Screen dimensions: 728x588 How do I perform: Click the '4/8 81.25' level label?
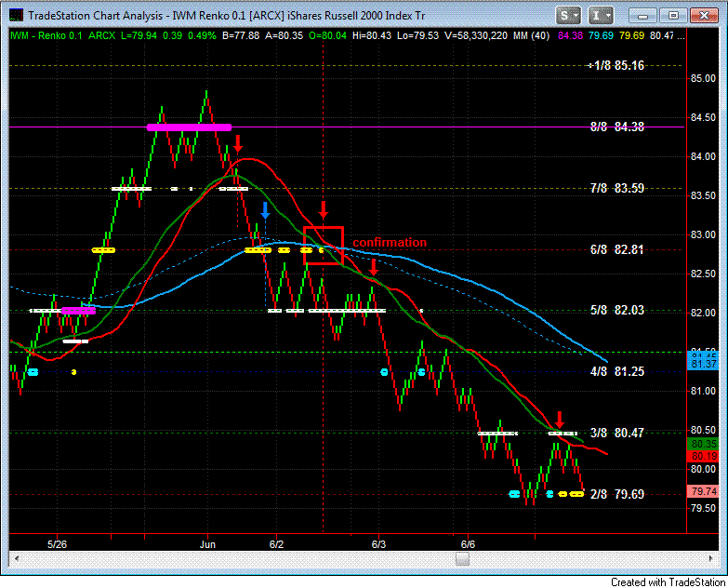[617, 371]
